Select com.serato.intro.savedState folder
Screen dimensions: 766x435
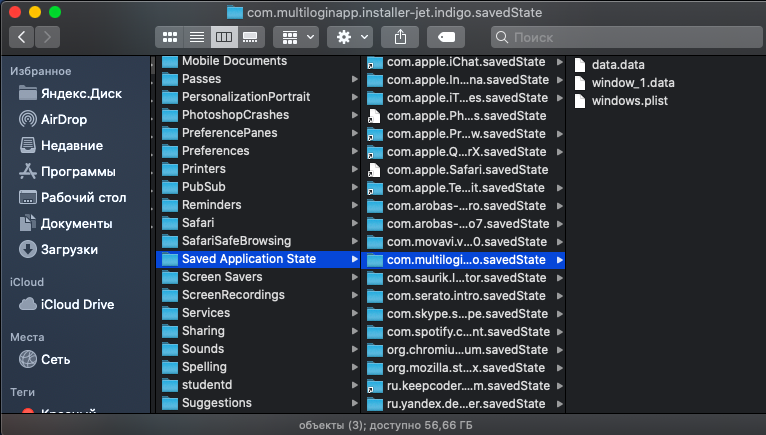pos(464,296)
